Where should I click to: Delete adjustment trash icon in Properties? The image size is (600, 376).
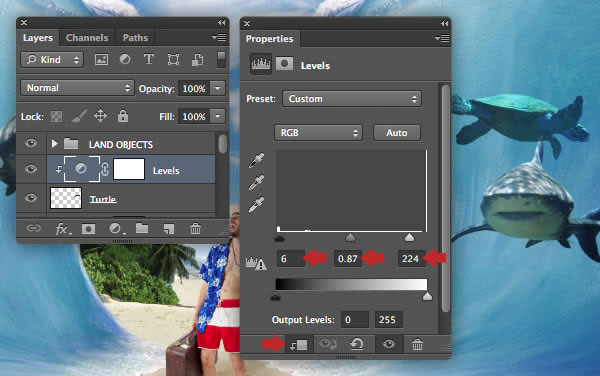[x=417, y=344]
